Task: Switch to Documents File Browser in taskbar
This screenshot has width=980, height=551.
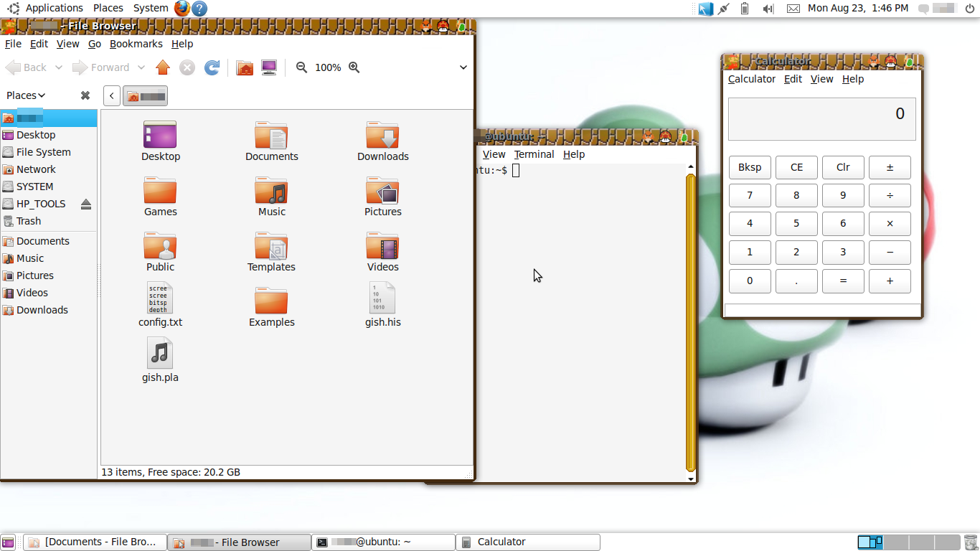Action: pyautogui.click(x=95, y=542)
